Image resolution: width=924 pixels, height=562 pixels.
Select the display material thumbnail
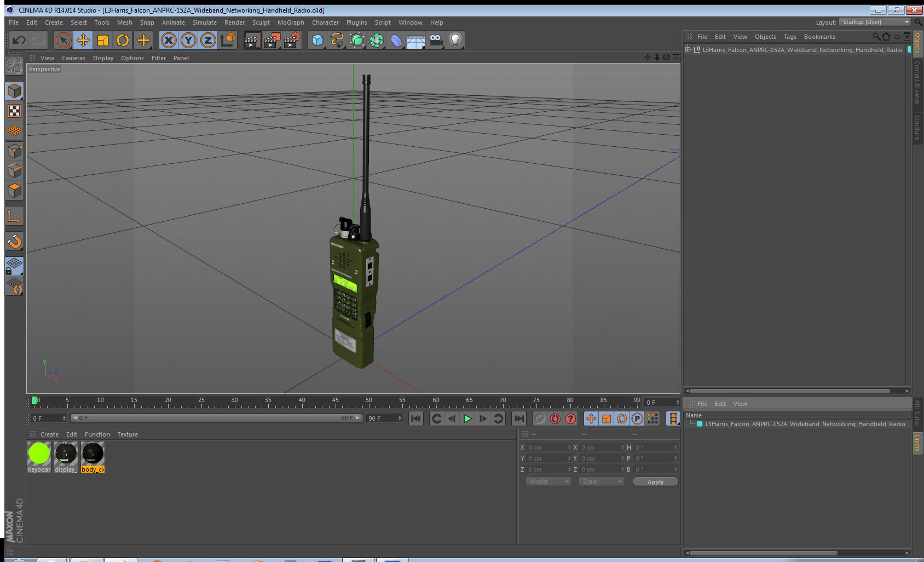66,457
